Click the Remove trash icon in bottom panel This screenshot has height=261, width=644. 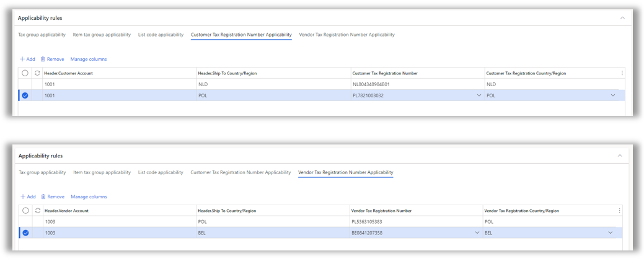[x=43, y=197]
